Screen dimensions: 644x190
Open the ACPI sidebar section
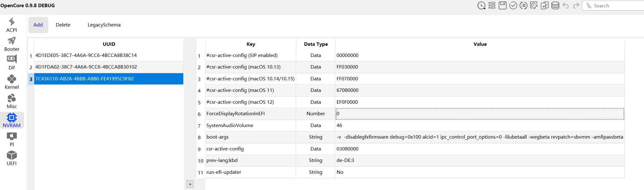12,25
